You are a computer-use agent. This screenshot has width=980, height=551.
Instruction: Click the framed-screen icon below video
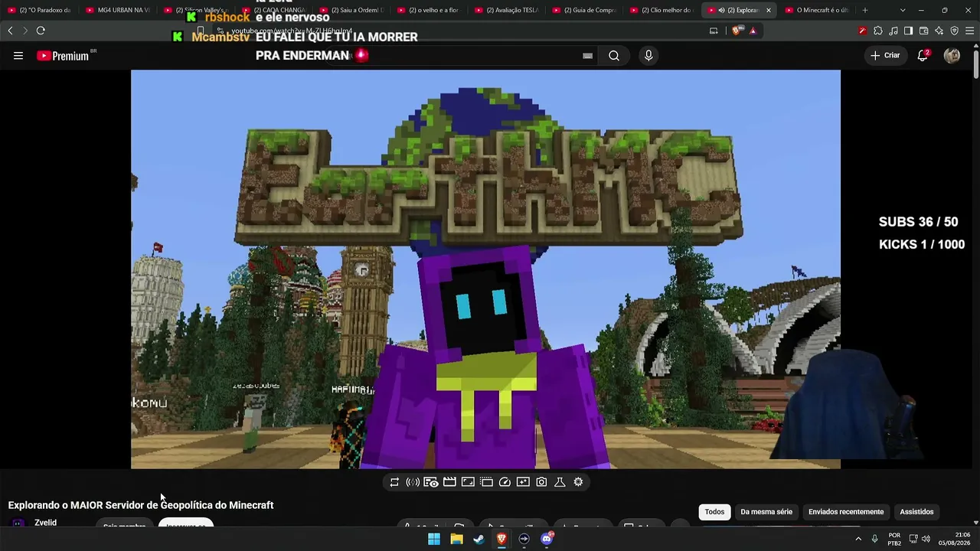click(x=468, y=482)
